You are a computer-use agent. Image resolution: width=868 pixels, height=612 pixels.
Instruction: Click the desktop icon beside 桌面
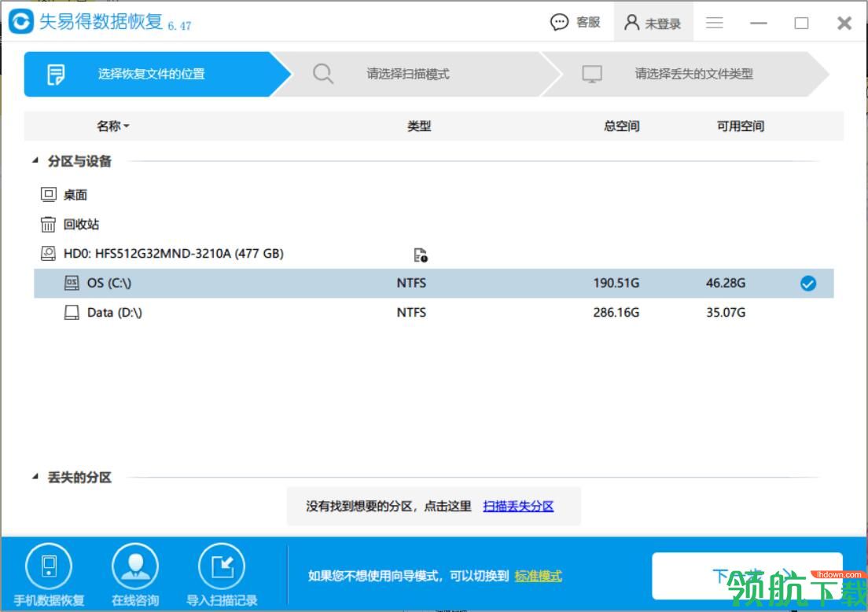[x=48, y=195]
